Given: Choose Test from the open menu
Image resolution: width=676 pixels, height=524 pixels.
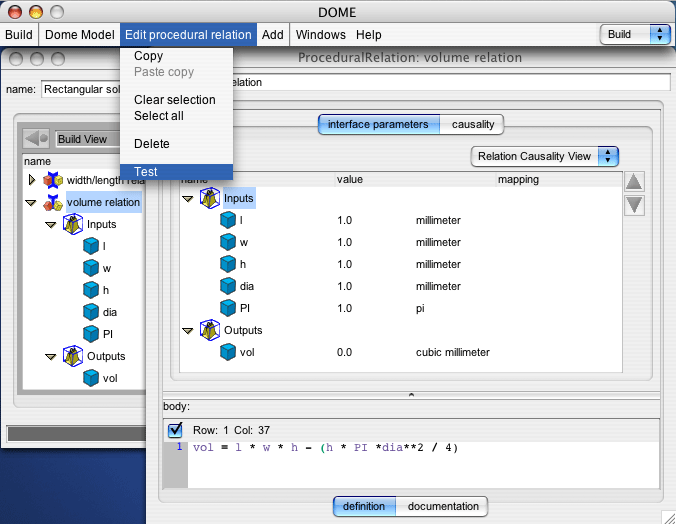Looking at the screenshot, I should pos(176,172).
